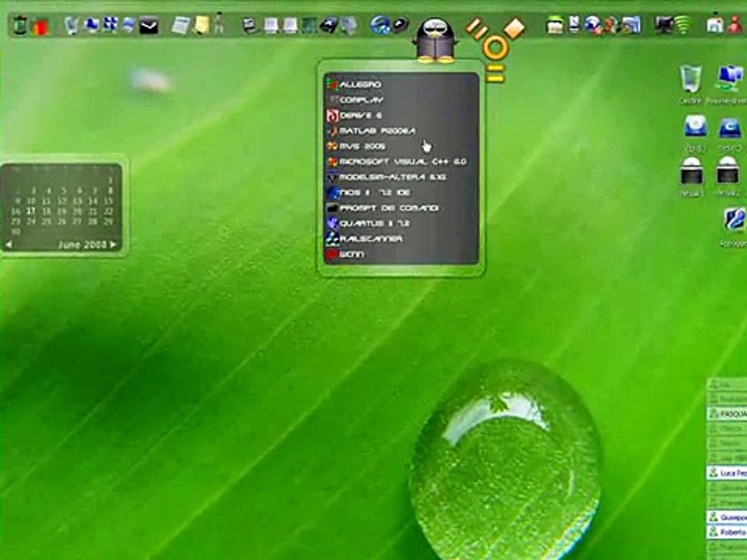747x560 pixels.
Task: Open the globe with red mark dock icon
Action: point(593,25)
